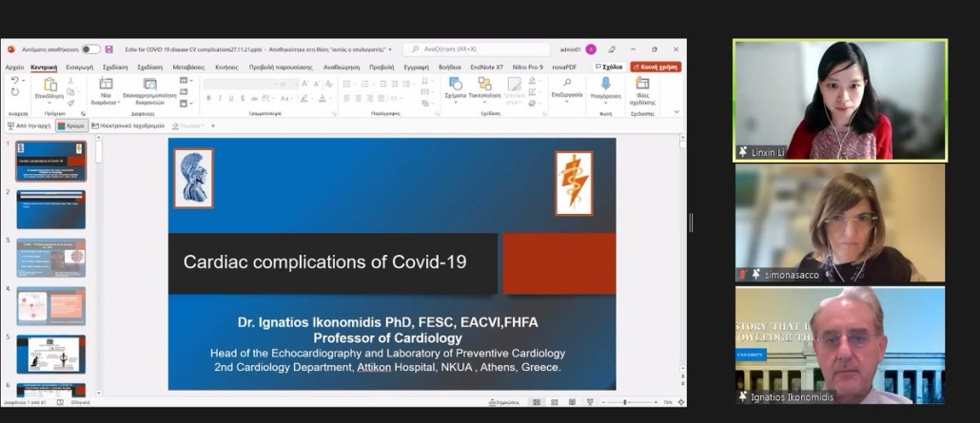Click the purple Save disk icon
The image size is (980, 423).
[x=108, y=49]
